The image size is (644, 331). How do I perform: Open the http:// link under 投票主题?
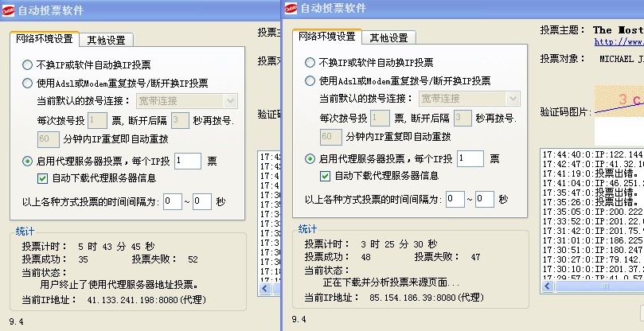(x=618, y=41)
